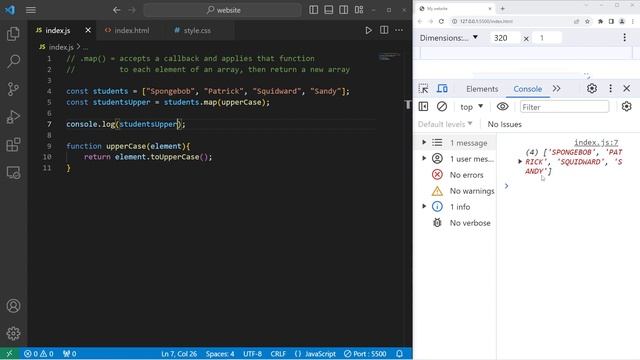The height and width of the screenshot is (360, 640).
Task: Open DevTools customize and control menu
Action: pyautogui.click(x=610, y=89)
